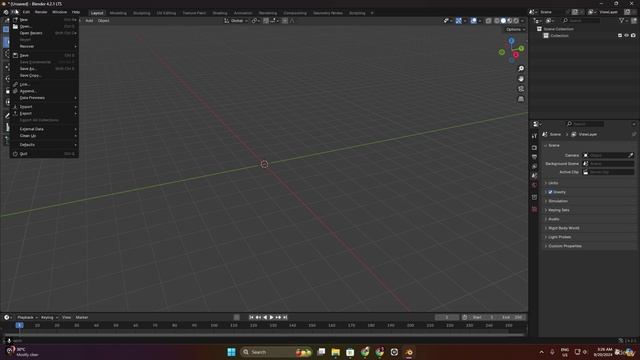Choose Append in the File menu
640x360 pixels.
[x=44, y=91]
